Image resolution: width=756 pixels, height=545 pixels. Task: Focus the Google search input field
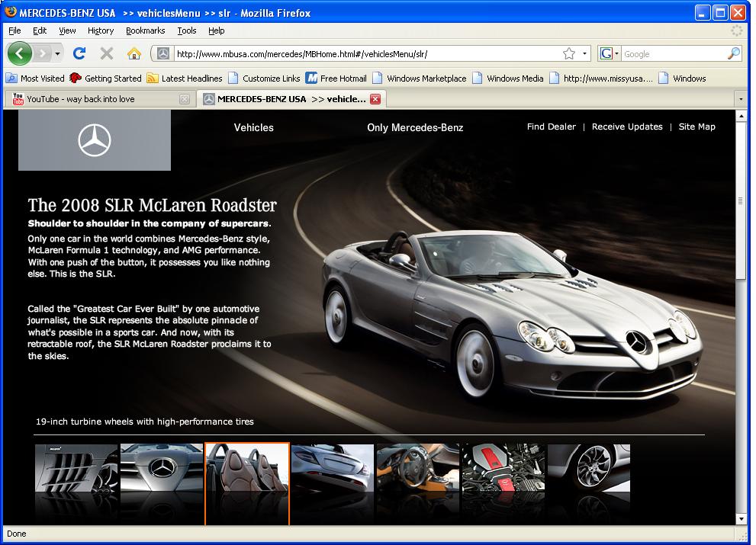click(674, 54)
